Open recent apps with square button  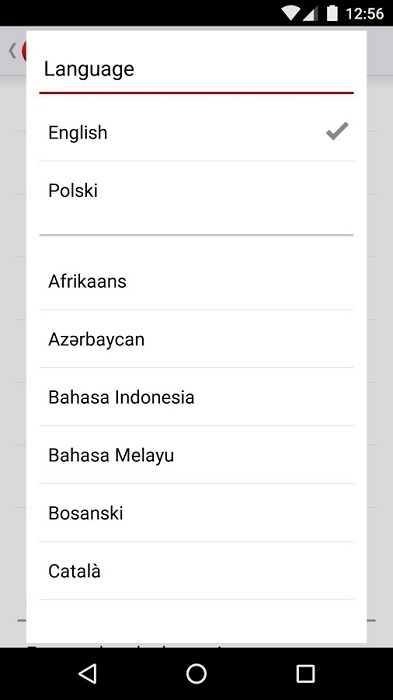(305, 673)
